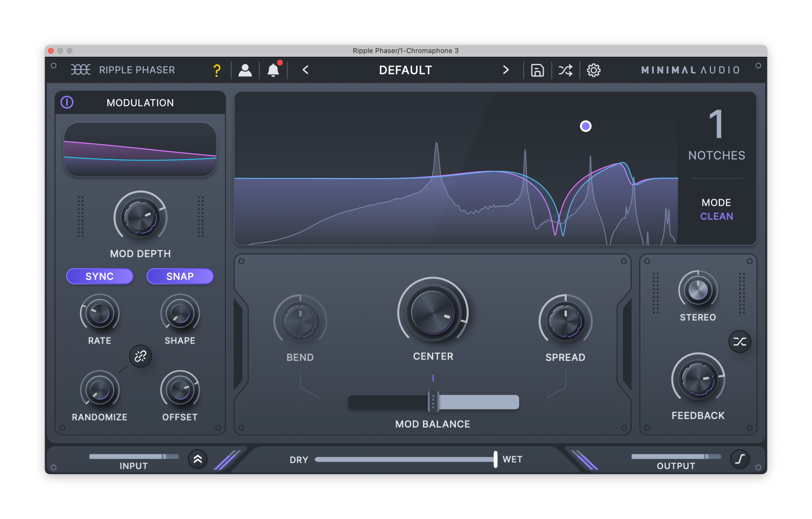Click the MOD BALANCE slider handle

[x=433, y=402]
